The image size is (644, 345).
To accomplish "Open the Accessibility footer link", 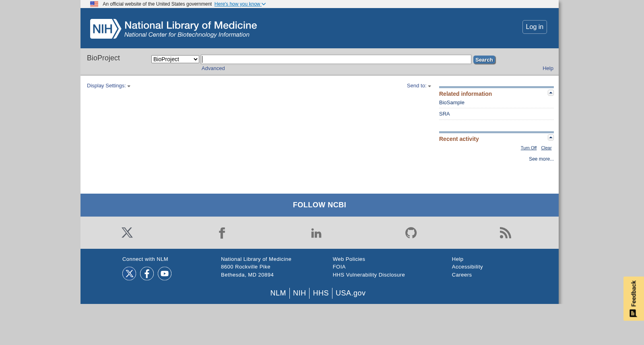I will click(467, 267).
